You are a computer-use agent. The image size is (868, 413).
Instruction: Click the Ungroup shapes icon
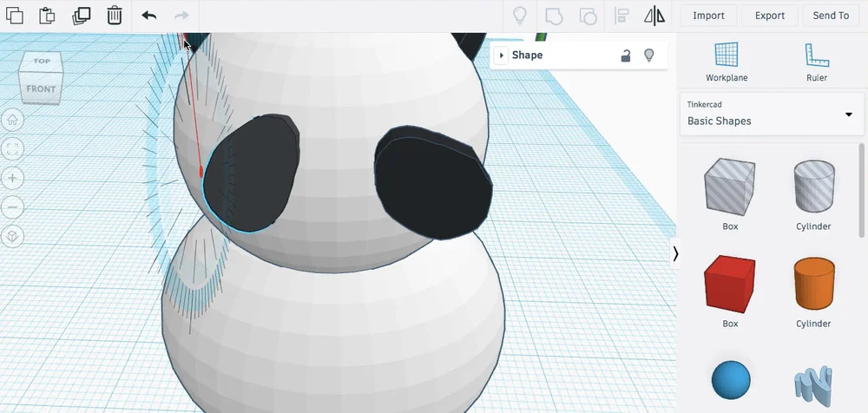pos(588,16)
